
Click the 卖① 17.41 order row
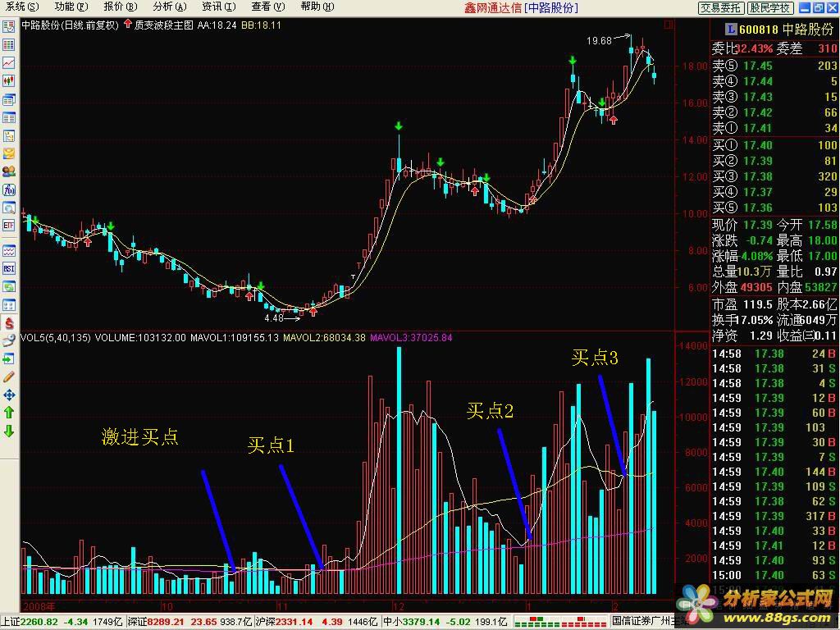(774, 128)
